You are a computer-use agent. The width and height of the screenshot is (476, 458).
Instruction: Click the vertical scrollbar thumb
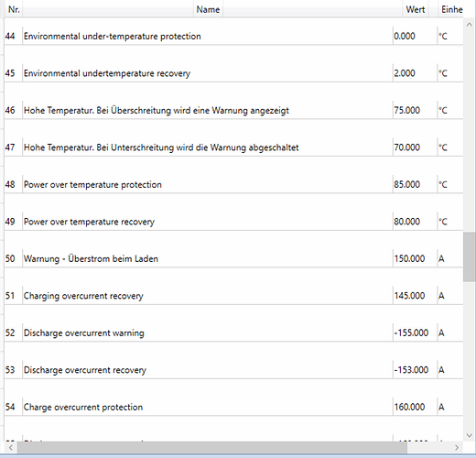(x=470, y=256)
